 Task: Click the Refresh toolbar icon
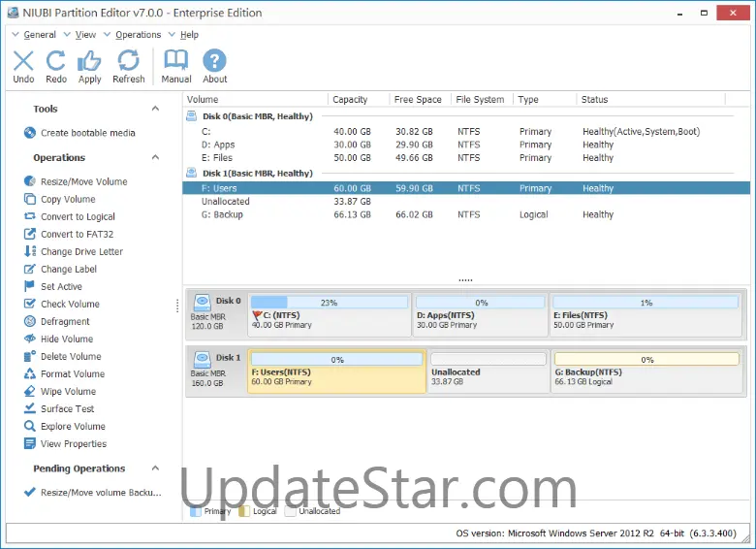point(128,61)
